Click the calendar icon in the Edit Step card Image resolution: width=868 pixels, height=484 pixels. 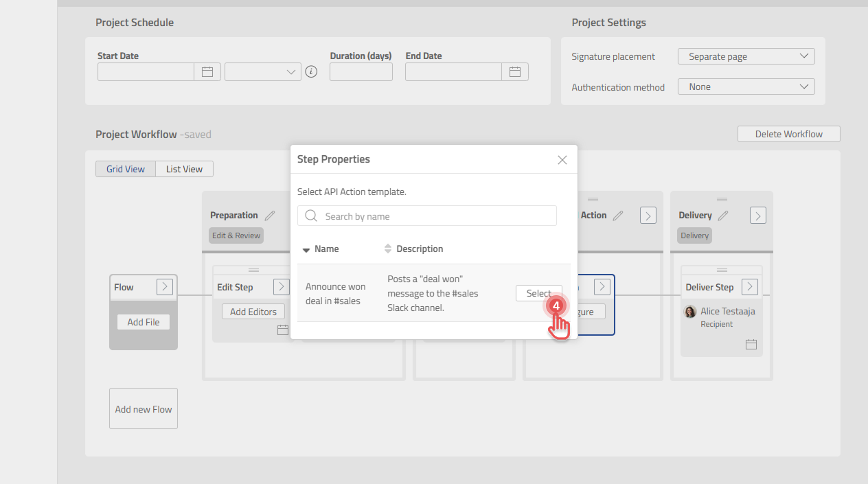coord(283,330)
